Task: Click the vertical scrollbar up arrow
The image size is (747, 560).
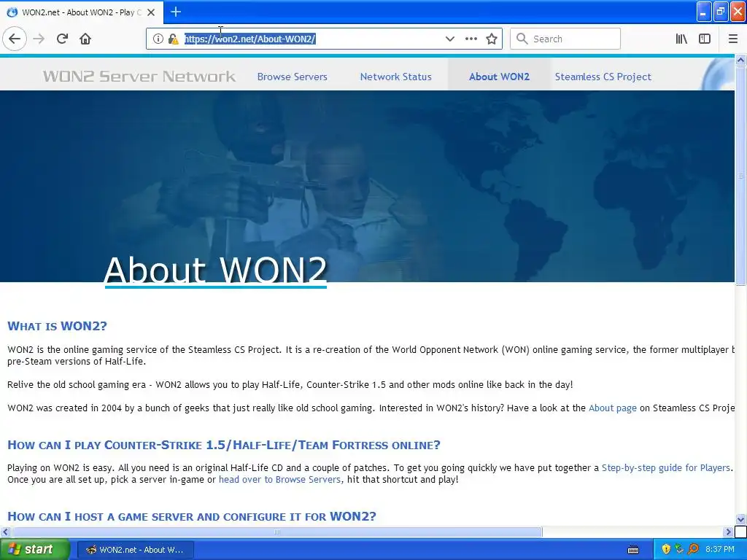Action: (x=740, y=61)
